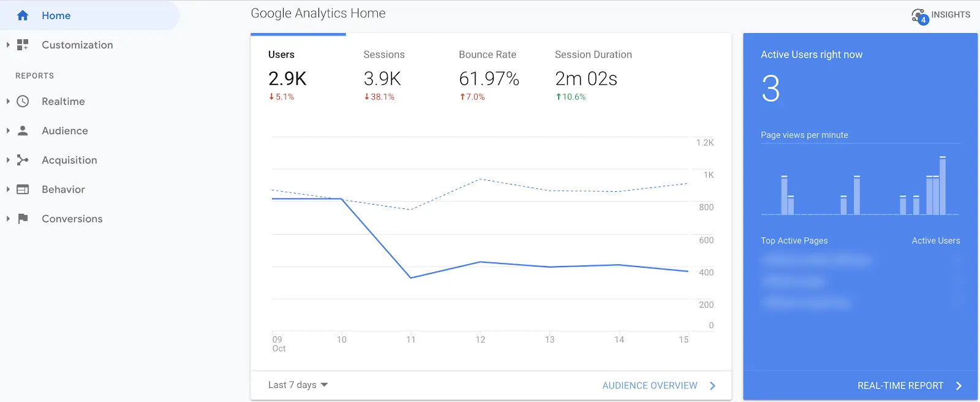Screen dimensions: 980x402
Task: Go to Home in sidebar
Action: pos(56,15)
